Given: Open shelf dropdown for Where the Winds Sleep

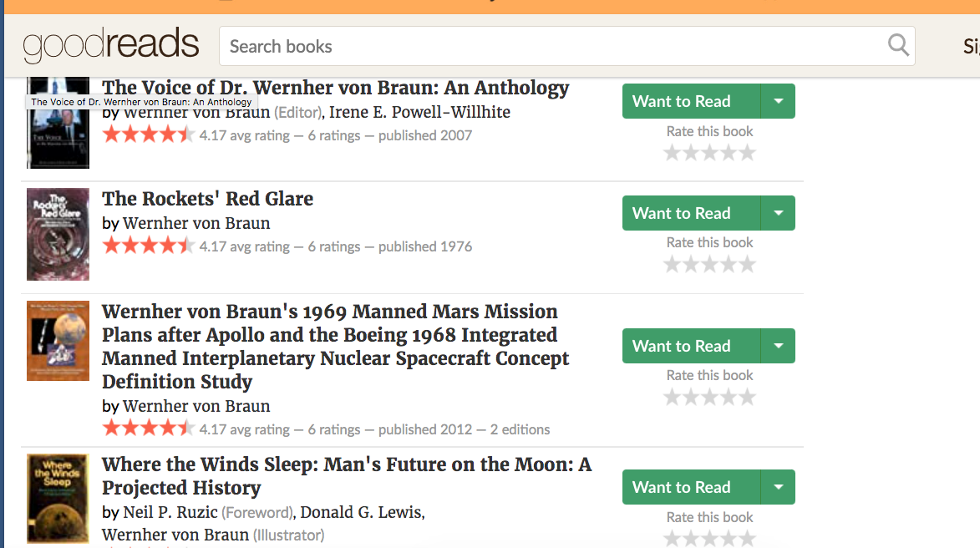Looking at the screenshot, I should pos(778,487).
